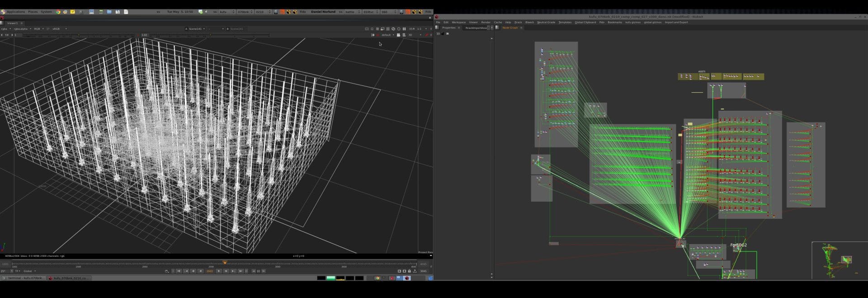Viewport: 868px width, 298px height.
Task: Switch to the Node Graph tab
Action: 510,28
